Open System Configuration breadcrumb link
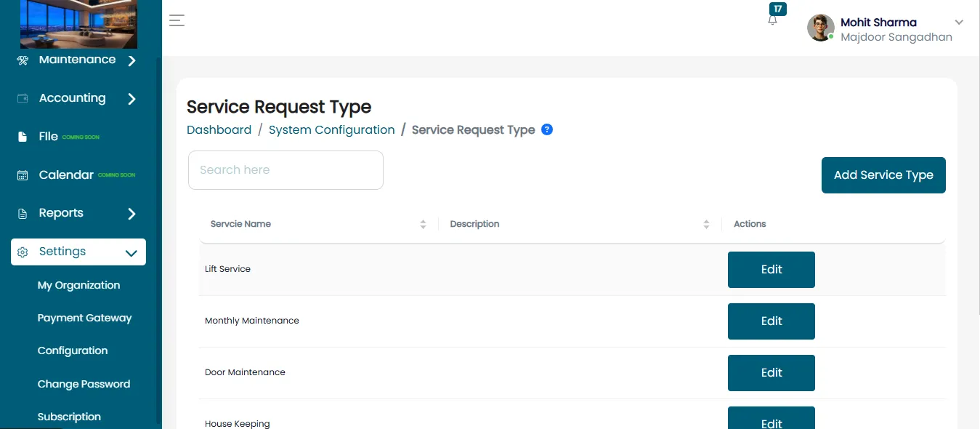980x429 pixels. [x=332, y=130]
